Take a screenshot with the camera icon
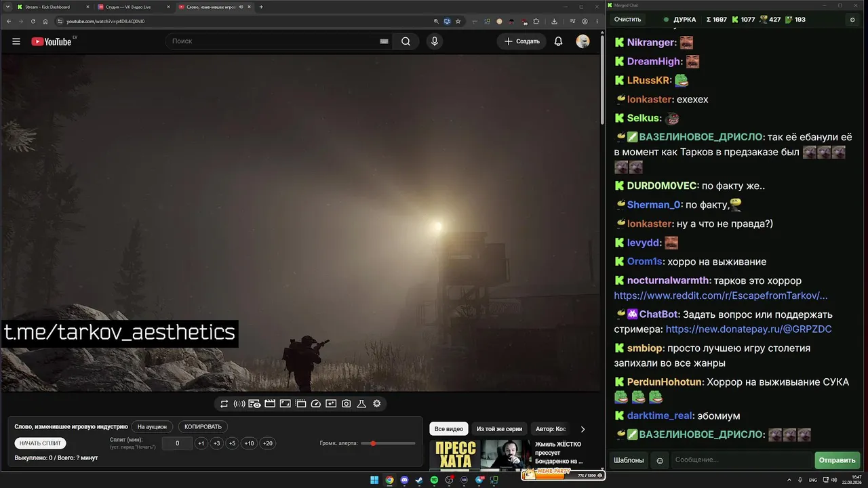This screenshot has width=868, height=488. [x=347, y=404]
